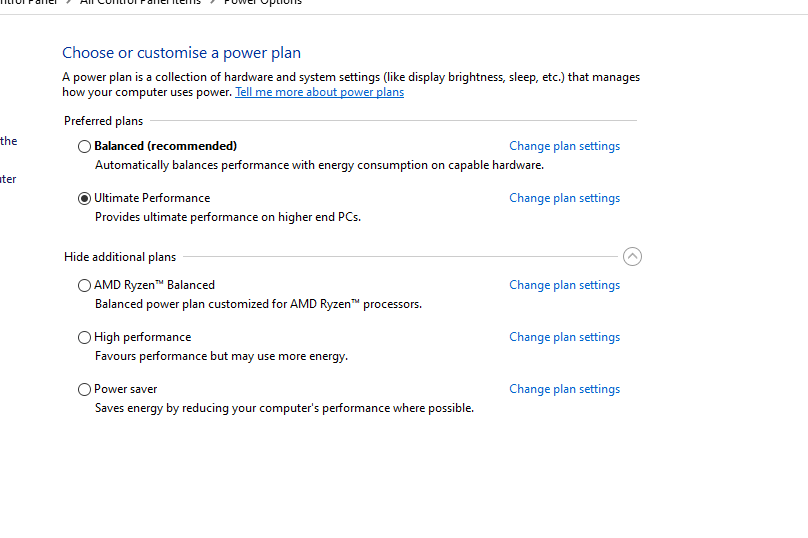
Task: Collapse the additional plans chevron button
Action: pyautogui.click(x=632, y=257)
